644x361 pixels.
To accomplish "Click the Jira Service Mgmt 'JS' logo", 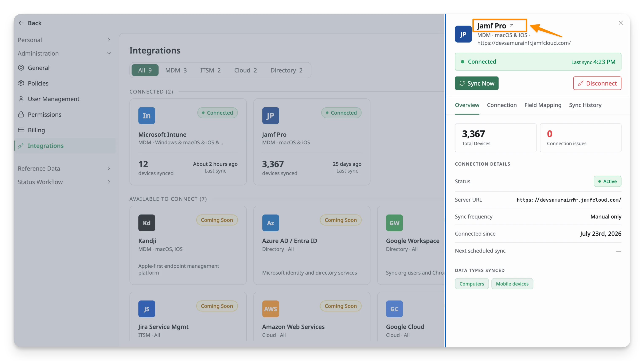I will [x=147, y=309].
